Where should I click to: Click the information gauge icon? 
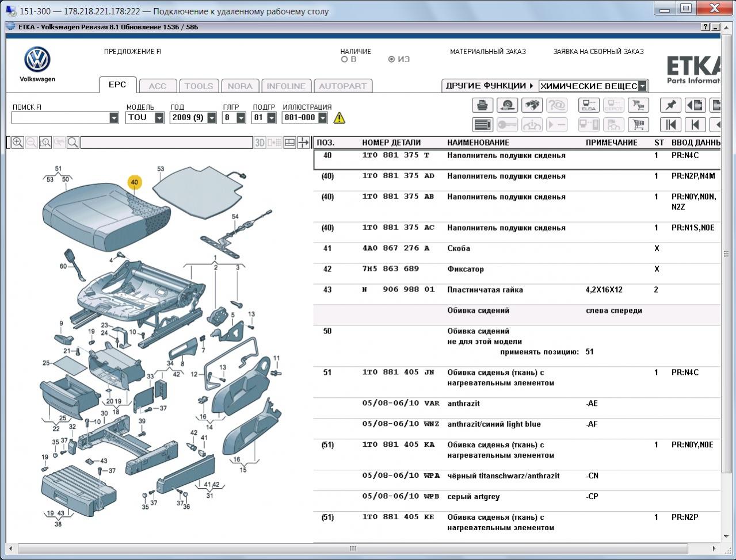tap(532, 124)
